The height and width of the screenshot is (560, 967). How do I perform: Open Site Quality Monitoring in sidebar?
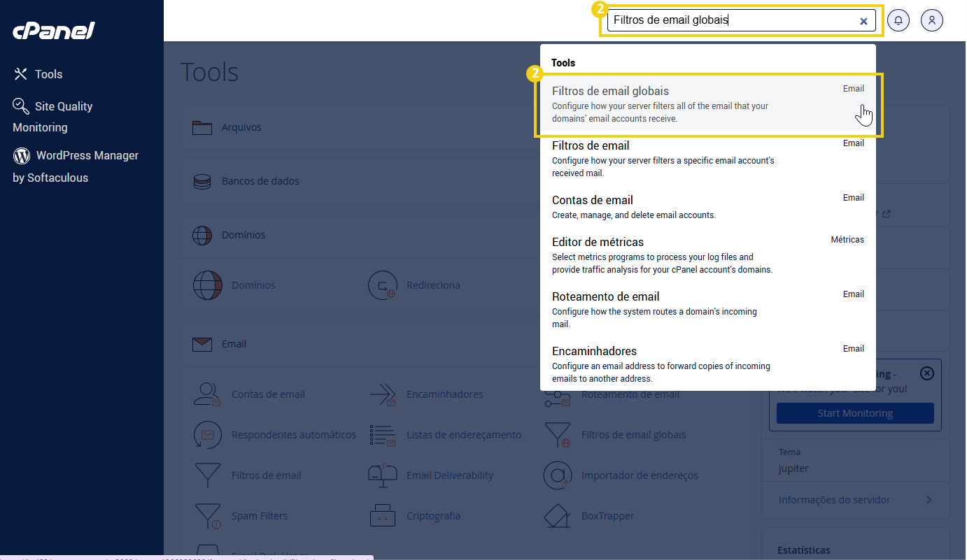click(x=63, y=106)
